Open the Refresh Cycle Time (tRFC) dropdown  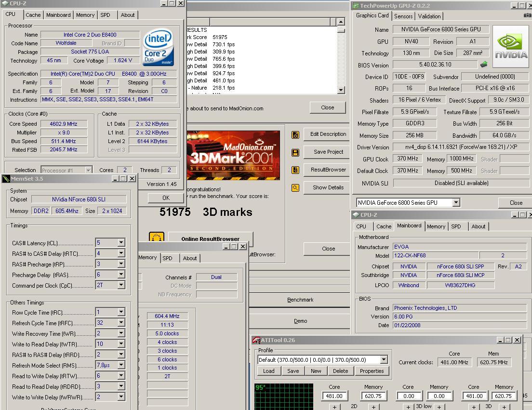(x=121, y=322)
